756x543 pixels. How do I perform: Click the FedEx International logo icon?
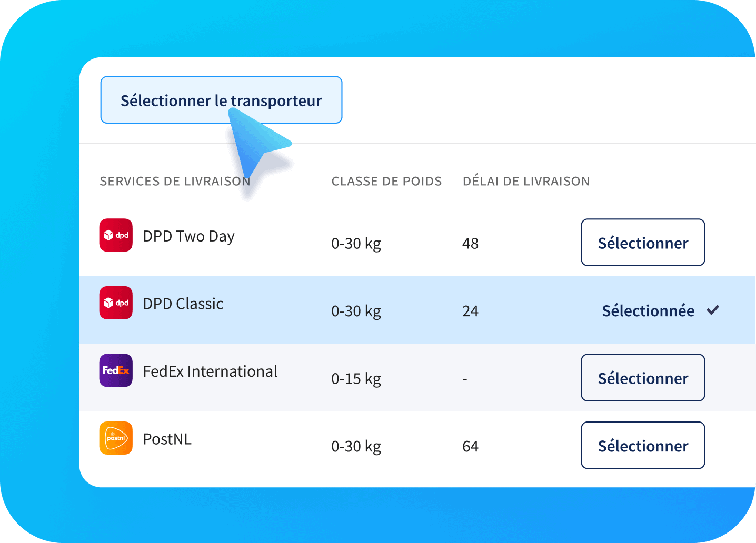pyautogui.click(x=116, y=370)
